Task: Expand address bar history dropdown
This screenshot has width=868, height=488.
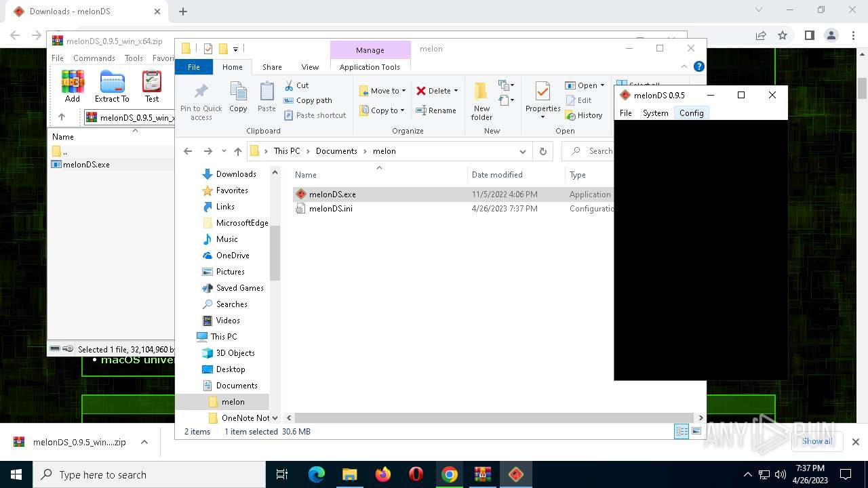Action: click(x=522, y=151)
